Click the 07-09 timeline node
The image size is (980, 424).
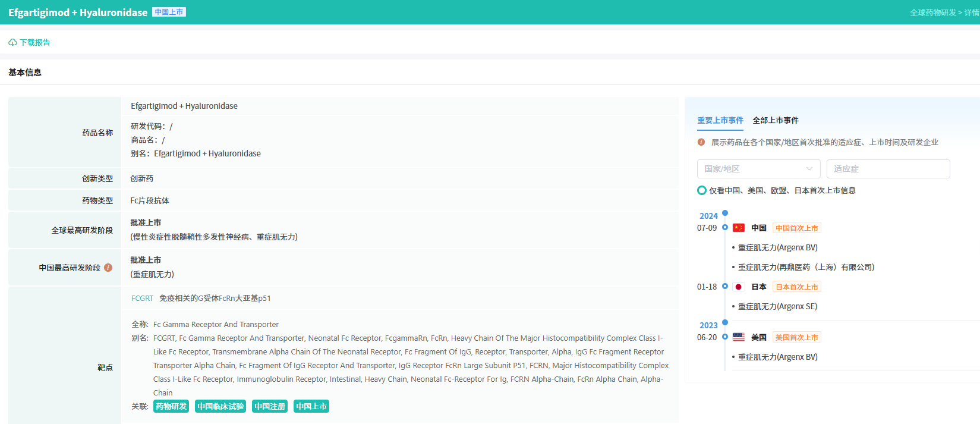pos(725,227)
